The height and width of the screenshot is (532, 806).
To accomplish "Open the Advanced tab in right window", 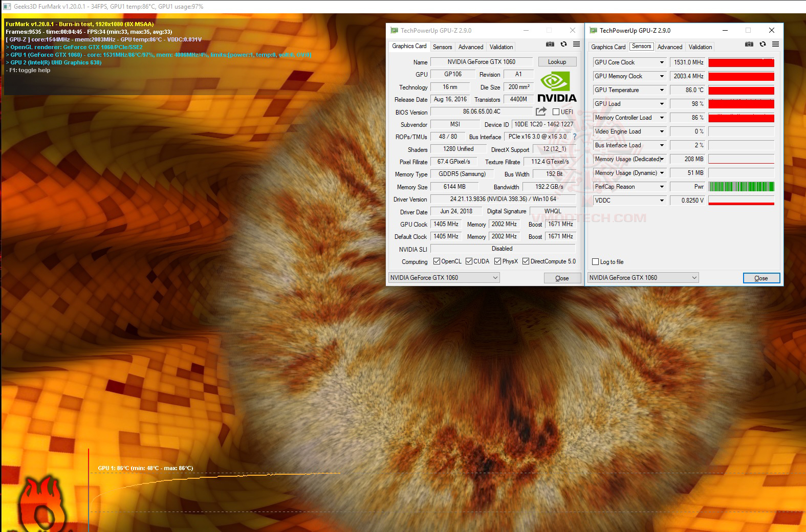I will (x=670, y=47).
